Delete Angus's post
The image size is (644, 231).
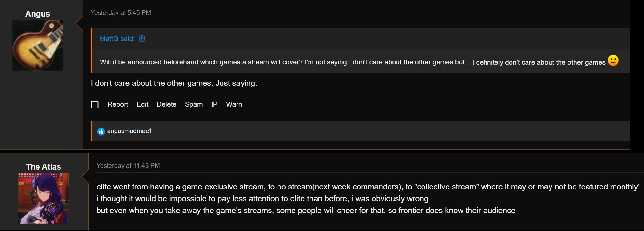click(x=166, y=104)
